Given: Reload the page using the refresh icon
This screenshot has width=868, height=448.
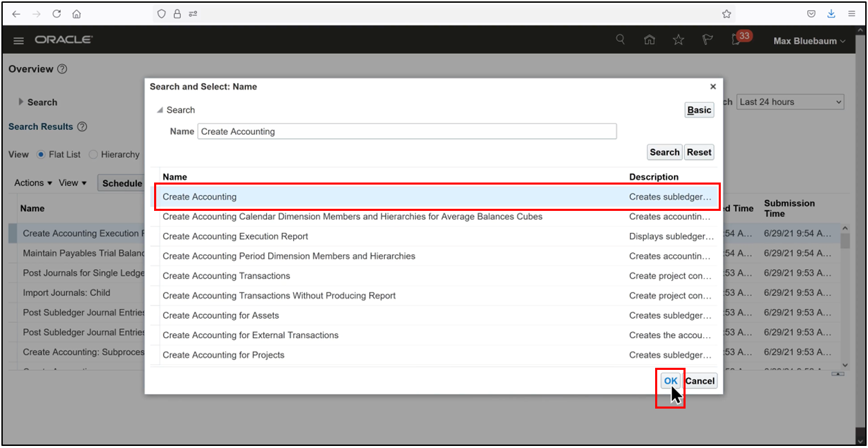Looking at the screenshot, I should click(x=57, y=14).
